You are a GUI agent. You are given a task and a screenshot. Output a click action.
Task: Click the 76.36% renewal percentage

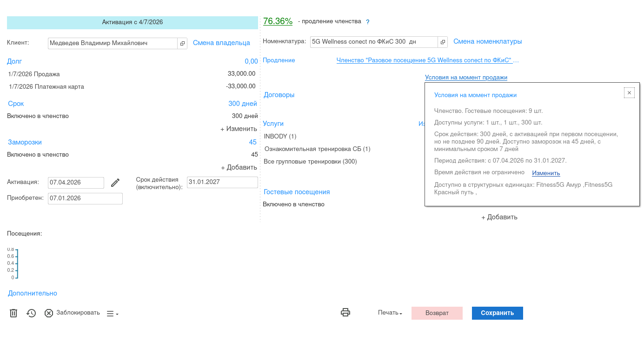[278, 21]
